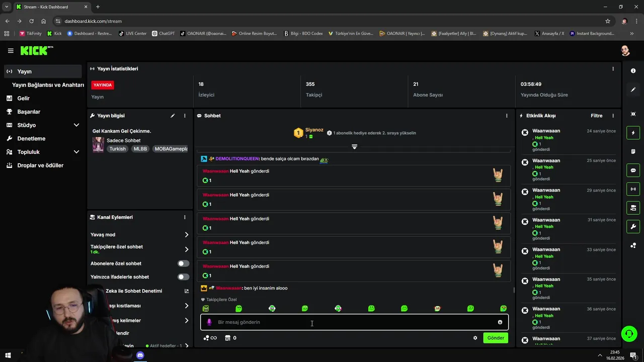Viewport: 644px width, 362px height.
Task: Open Sohbet panel three-dot options
Action: pyautogui.click(x=507, y=116)
